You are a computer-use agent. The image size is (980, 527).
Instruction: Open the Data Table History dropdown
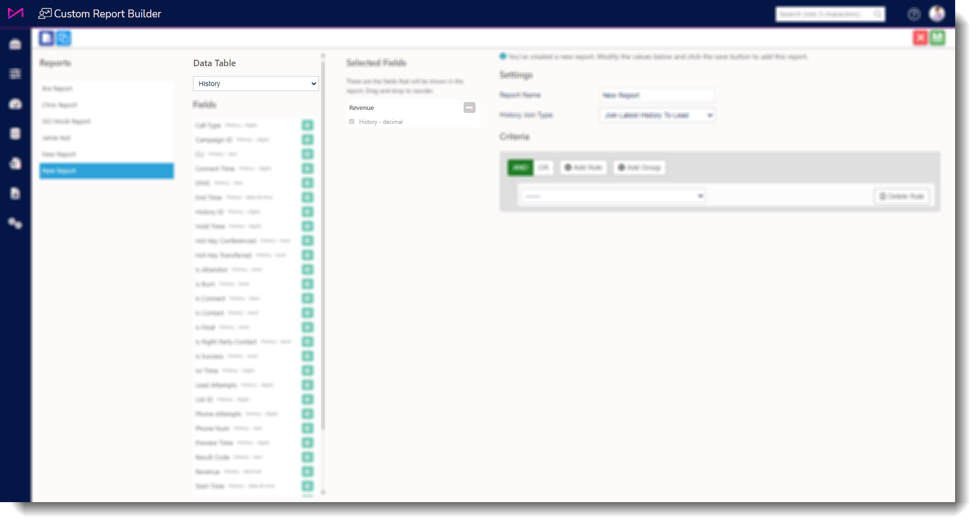click(256, 84)
